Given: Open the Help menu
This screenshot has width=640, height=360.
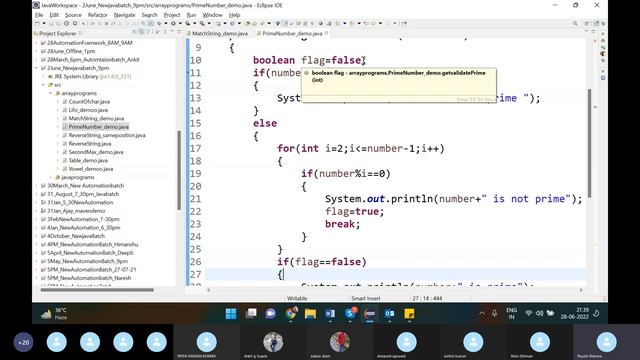Looking at the screenshot, I should point(234,15).
